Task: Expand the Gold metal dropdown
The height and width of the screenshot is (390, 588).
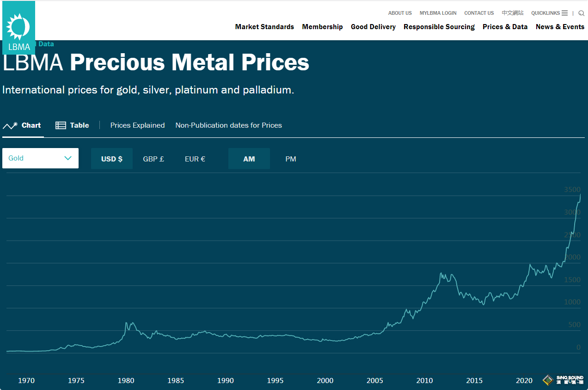Action: 40,158
